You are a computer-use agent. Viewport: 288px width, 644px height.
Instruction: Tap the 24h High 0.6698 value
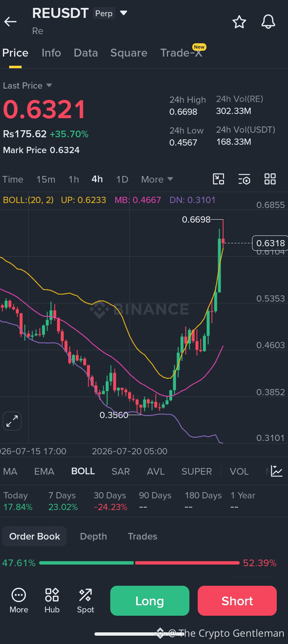pyautogui.click(x=183, y=112)
